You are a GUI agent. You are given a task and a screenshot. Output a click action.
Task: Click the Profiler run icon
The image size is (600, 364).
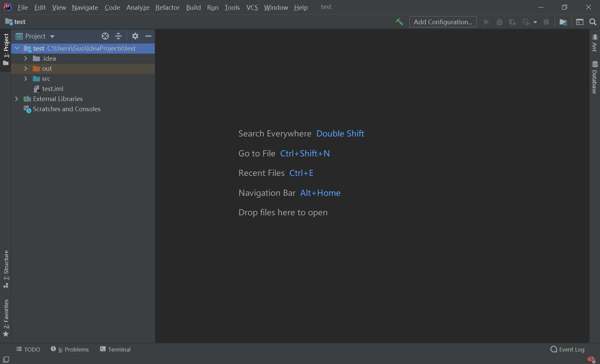click(526, 22)
